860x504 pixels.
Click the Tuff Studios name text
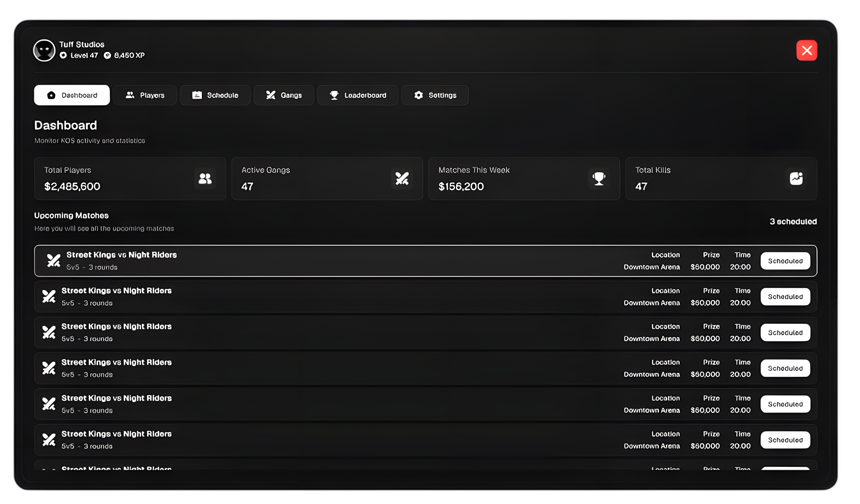pos(82,44)
